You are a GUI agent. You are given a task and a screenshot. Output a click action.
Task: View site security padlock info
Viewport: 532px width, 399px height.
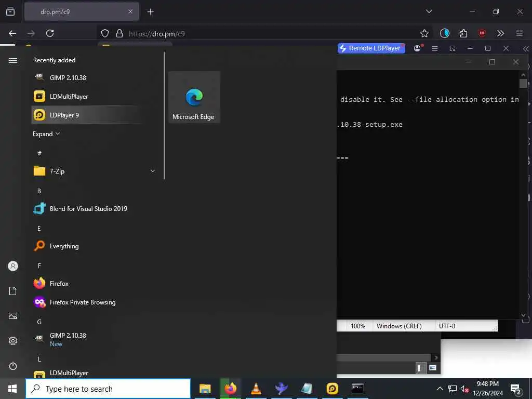click(119, 33)
